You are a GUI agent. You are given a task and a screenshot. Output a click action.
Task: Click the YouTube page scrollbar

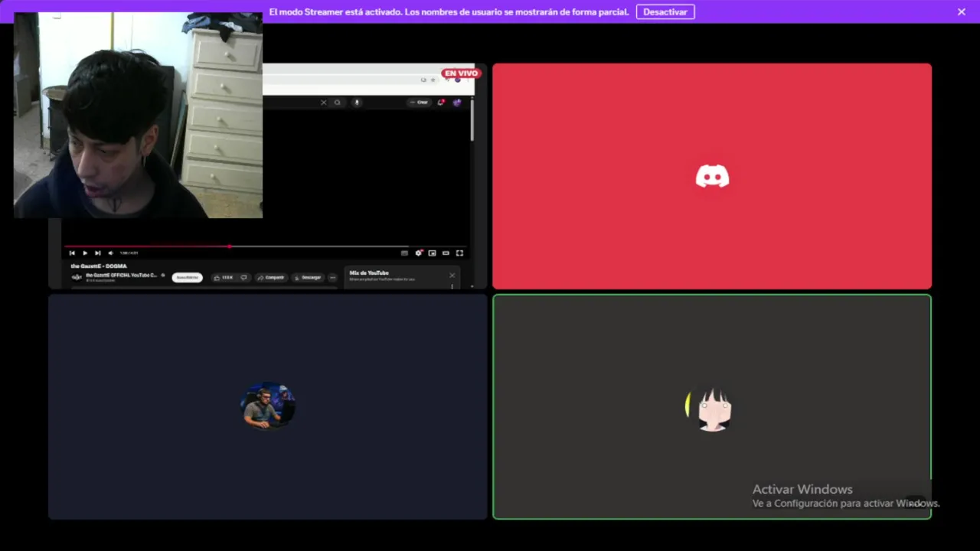point(472,121)
